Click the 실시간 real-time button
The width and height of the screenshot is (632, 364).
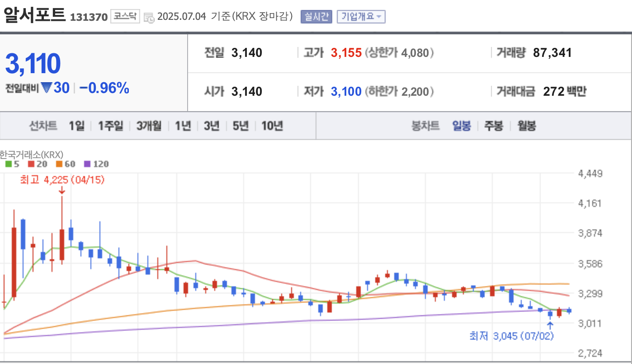tap(316, 17)
